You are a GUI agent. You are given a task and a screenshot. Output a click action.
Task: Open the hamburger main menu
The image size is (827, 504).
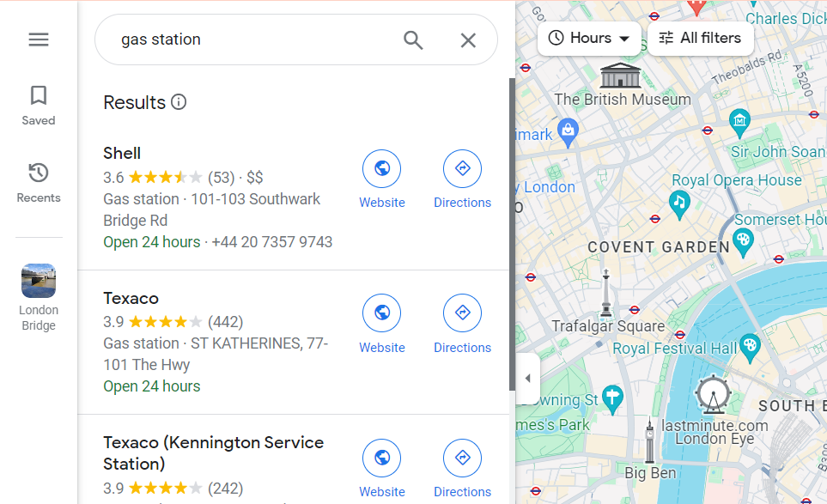[x=39, y=39]
